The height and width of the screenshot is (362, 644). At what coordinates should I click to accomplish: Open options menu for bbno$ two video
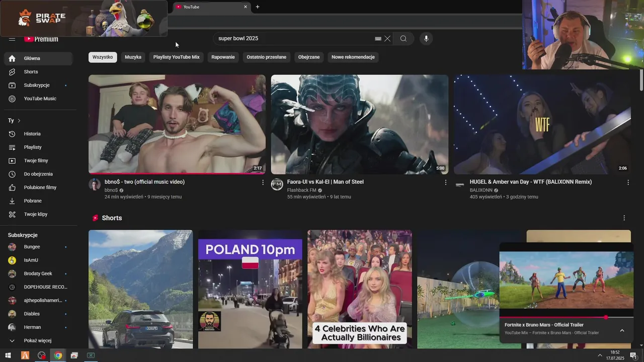click(263, 183)
